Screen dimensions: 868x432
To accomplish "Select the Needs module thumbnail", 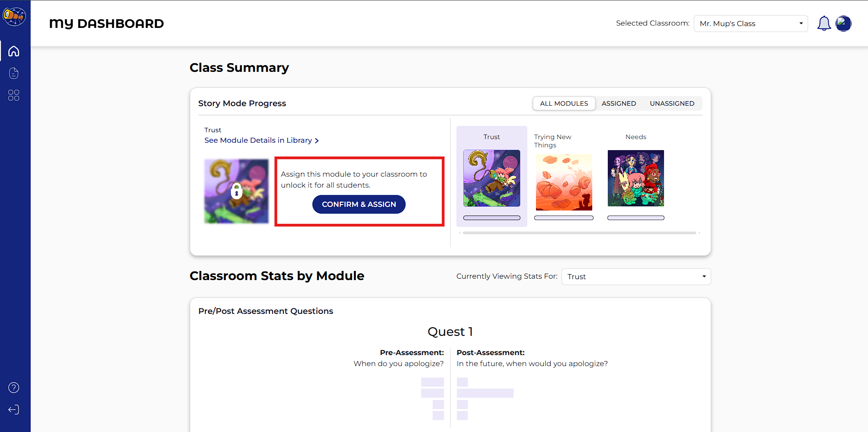I will (636, 178).
